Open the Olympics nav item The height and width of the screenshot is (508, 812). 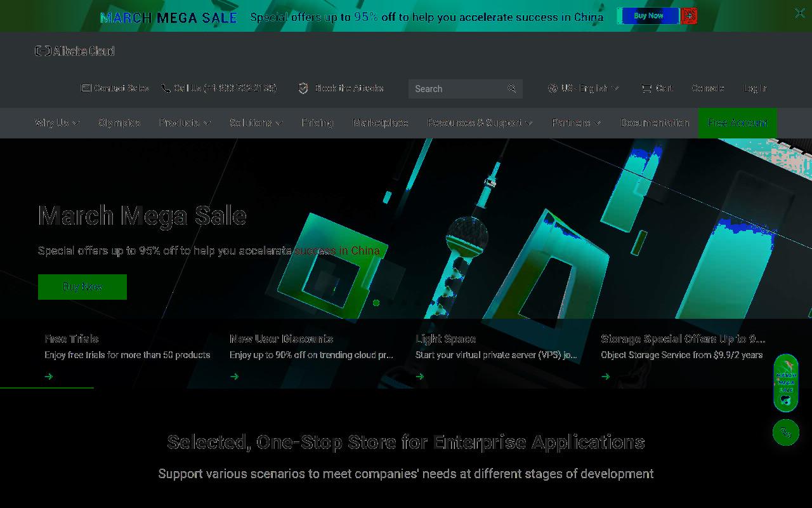(x=119, y=123)
